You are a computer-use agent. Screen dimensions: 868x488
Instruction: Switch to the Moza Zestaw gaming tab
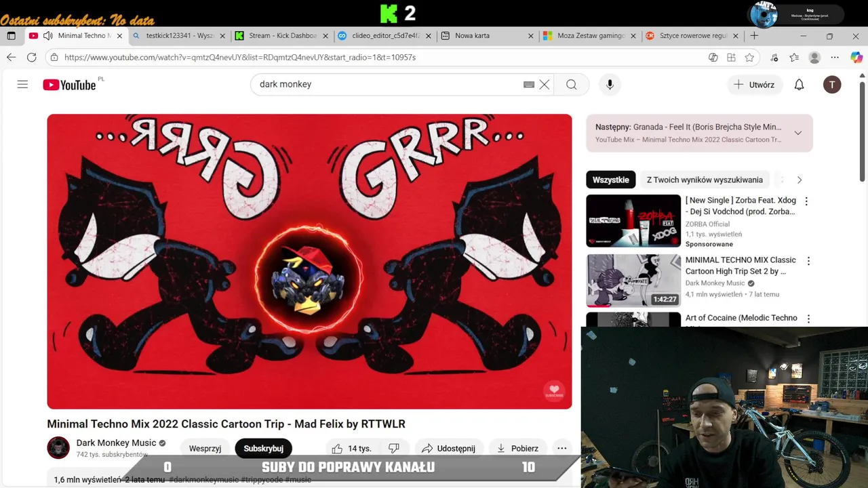(x=590, y=36)
